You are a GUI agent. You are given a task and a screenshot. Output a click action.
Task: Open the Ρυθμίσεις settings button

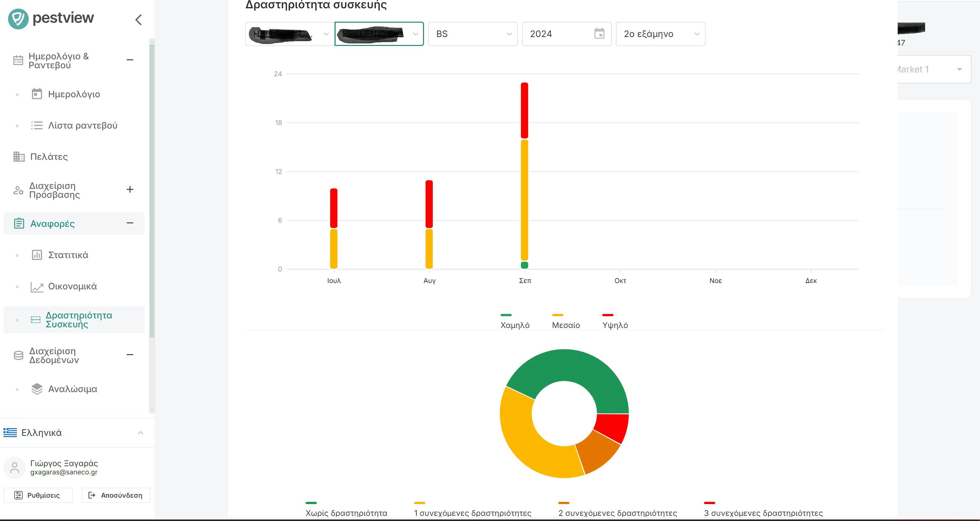coord(38,495)
